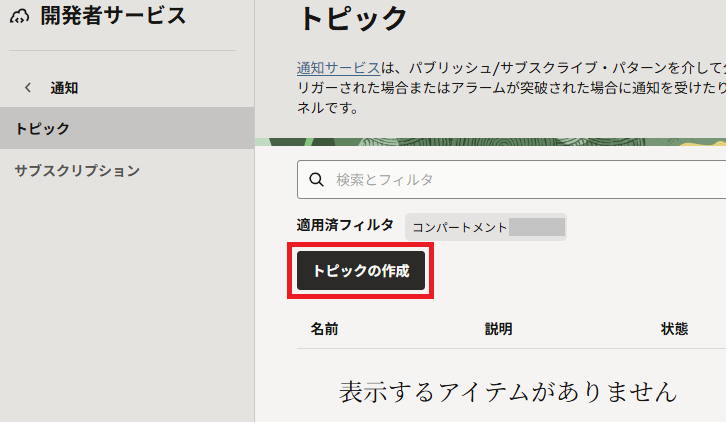
Task: Go back via the 通知 label
Action: coord(65,88)
